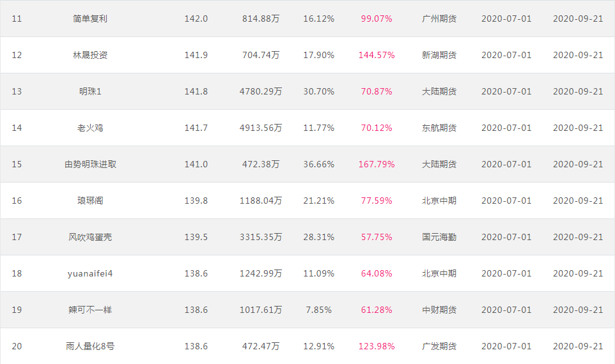
Task: Select the 老火鸡 account name
Action: tap(90, 128)
